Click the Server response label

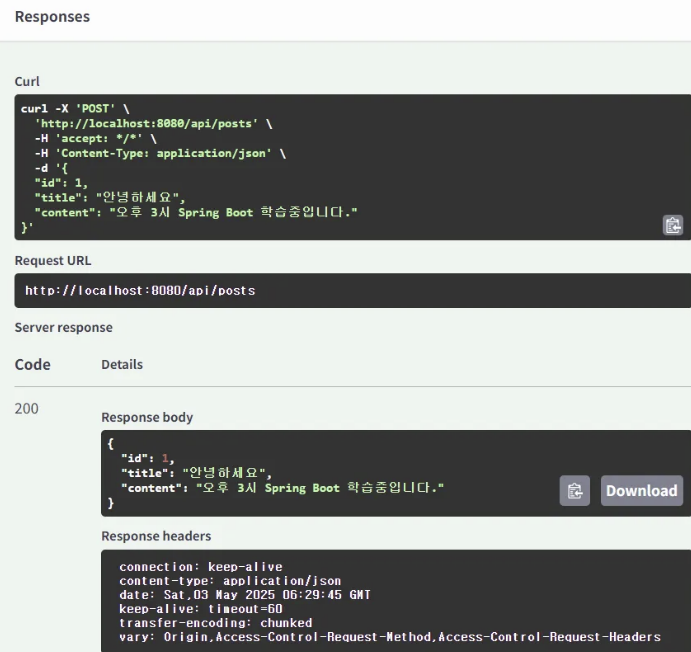pos(63,327)
